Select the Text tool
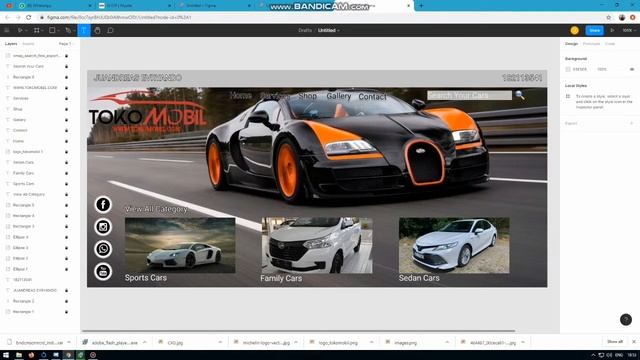This screenshot has height=360, width=640. pos(84,30)
